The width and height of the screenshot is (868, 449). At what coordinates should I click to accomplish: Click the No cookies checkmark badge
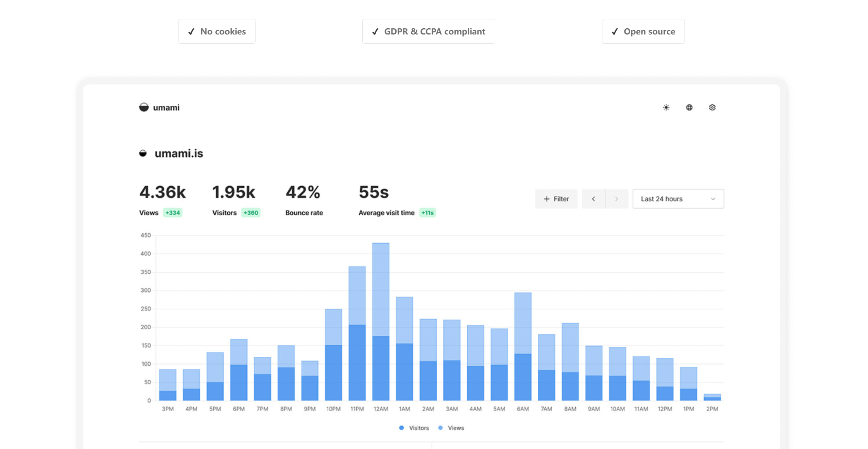tap(217, 31)
